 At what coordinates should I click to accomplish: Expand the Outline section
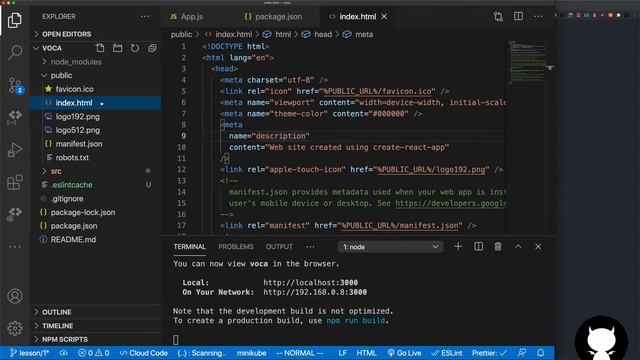pos(96,312)
